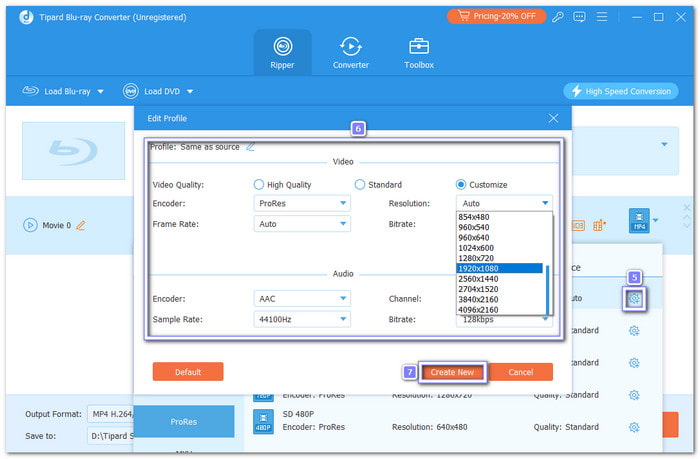The width and height of the screenshot is (700, 459).
Task: Open the Resolution Auto dropdown
Action: (504, 203)
